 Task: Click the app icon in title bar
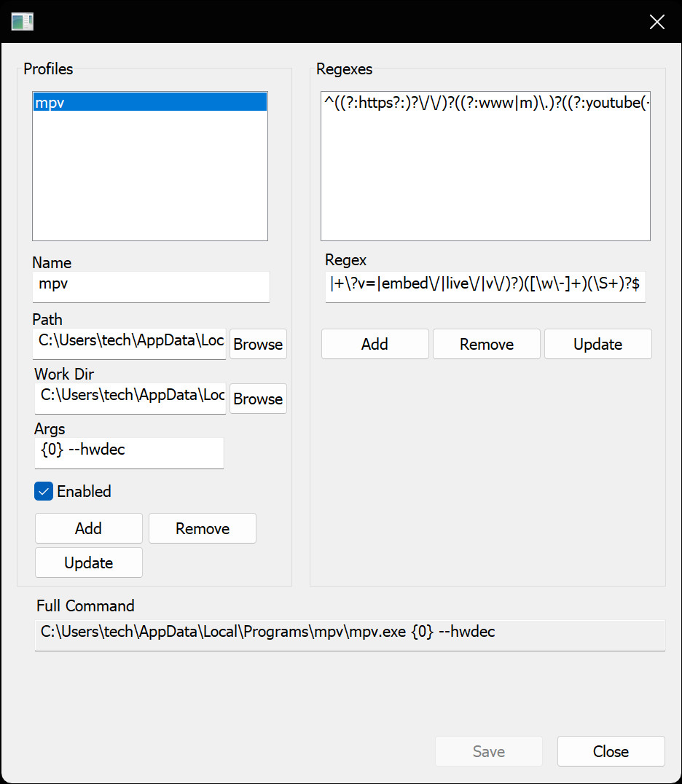point(23,22)
